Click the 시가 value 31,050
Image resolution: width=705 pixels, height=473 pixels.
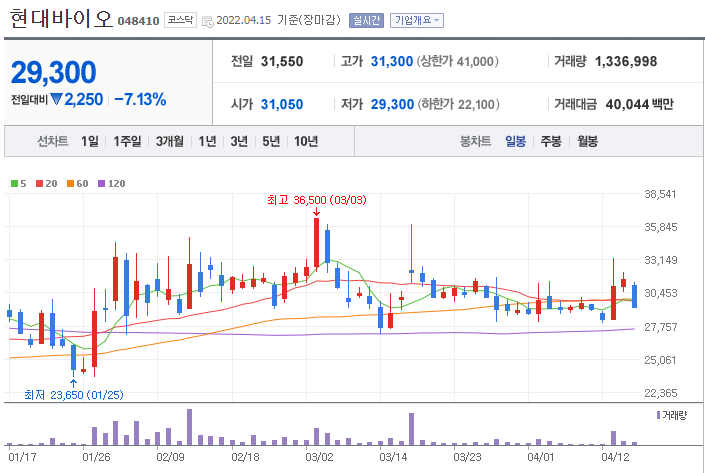[282, 104]
